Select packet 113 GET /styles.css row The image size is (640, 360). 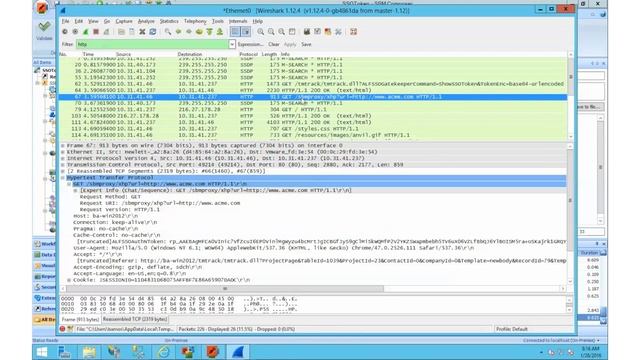point(313,129)
